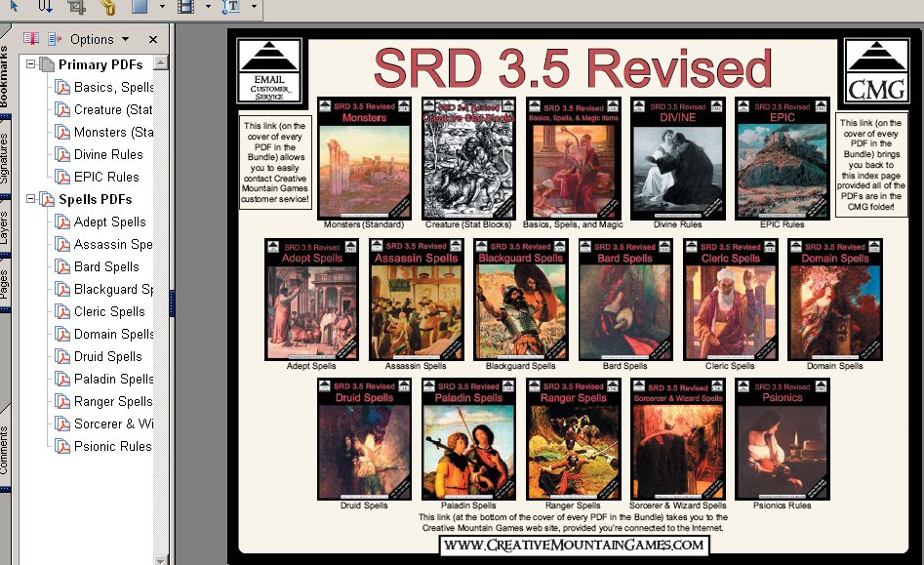Open the Assassin Spells cover thumbnail
Screen dimensions: 924x565
pos(416,300)
